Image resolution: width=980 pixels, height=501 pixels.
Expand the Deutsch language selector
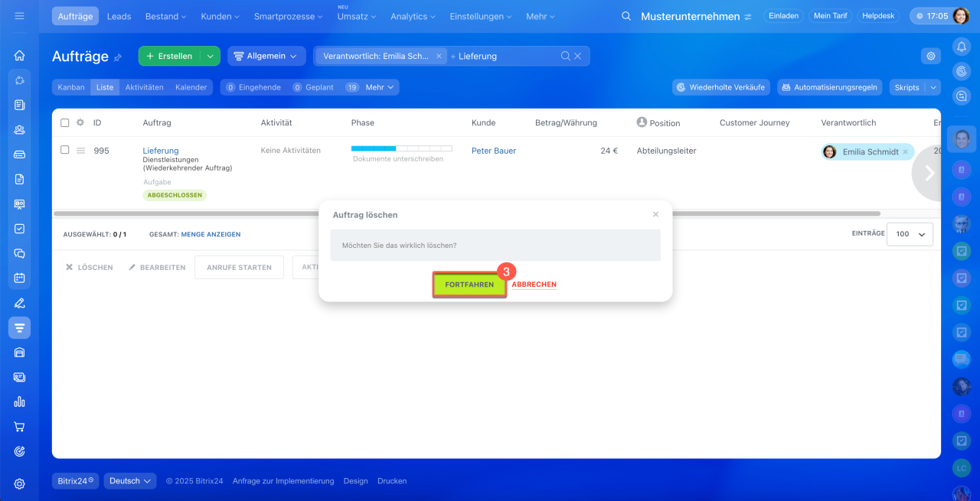[130, 481]
